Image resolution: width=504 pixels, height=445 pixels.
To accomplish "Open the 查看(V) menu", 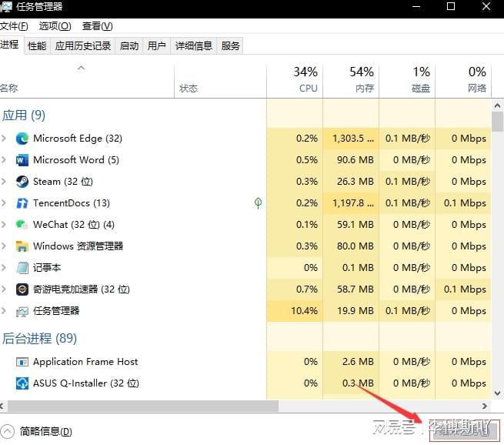I will tap(98, 26).
